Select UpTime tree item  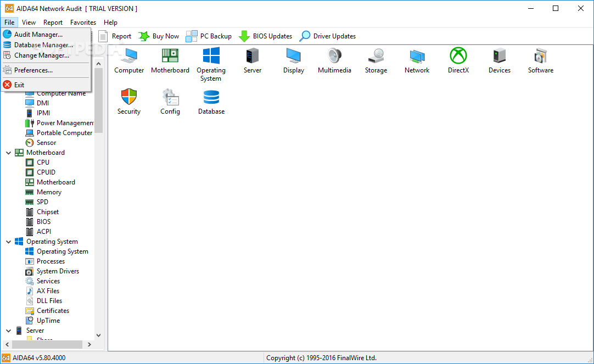pyautogui.click(x=42, y=321)
